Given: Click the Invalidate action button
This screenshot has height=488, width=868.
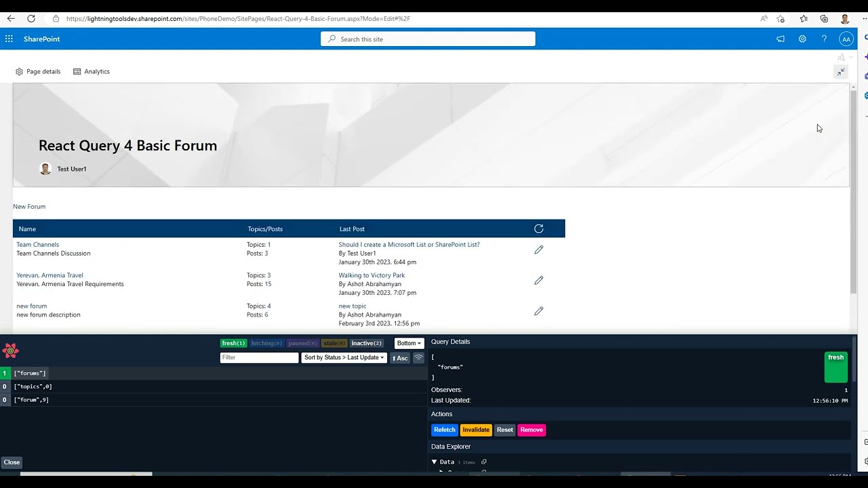Looking at the screenshot, I should [x=476, y=430].
